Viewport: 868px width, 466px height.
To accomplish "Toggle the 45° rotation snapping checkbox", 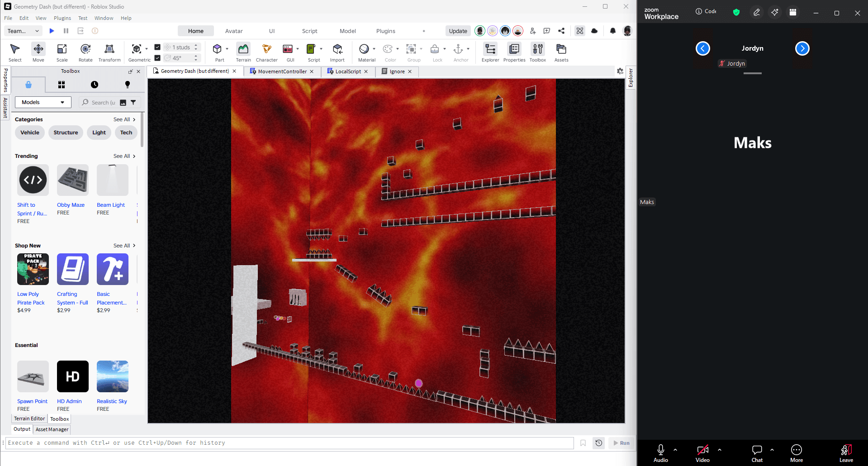I will [x=157, y=58].
